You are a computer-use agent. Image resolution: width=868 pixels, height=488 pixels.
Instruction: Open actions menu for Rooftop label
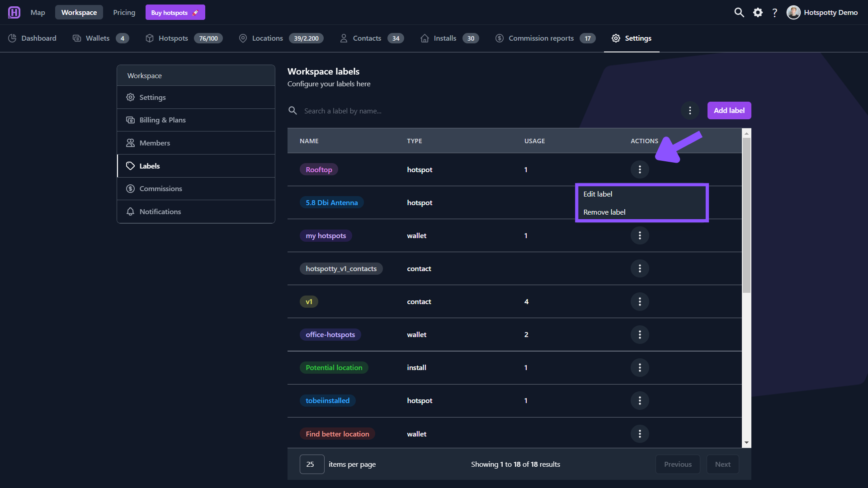click(640, 169)
